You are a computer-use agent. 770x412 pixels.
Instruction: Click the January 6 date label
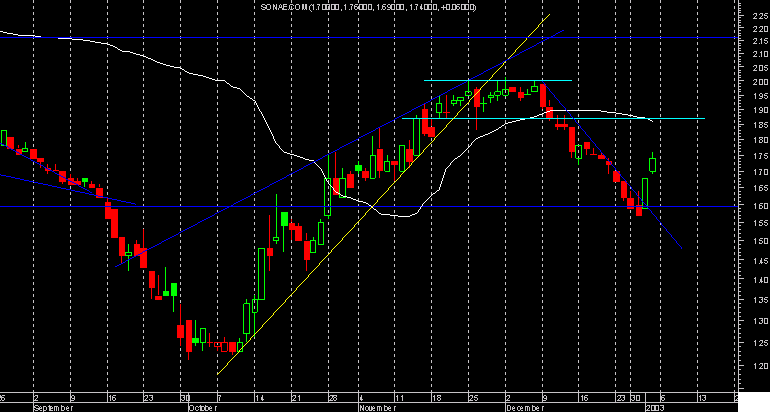coord(662,398)
